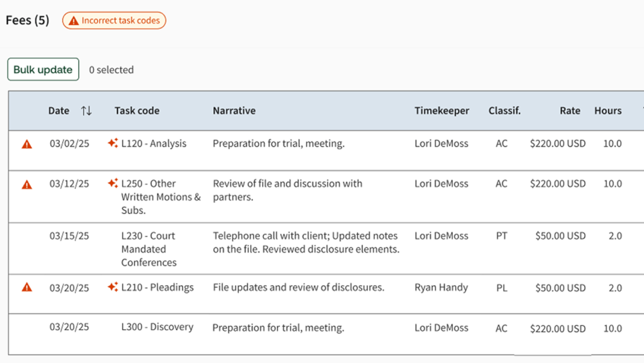Click narrative 'File updates and review of disclosures'
The width and height of the screenshot is (644, 363).
coord(298,288)
